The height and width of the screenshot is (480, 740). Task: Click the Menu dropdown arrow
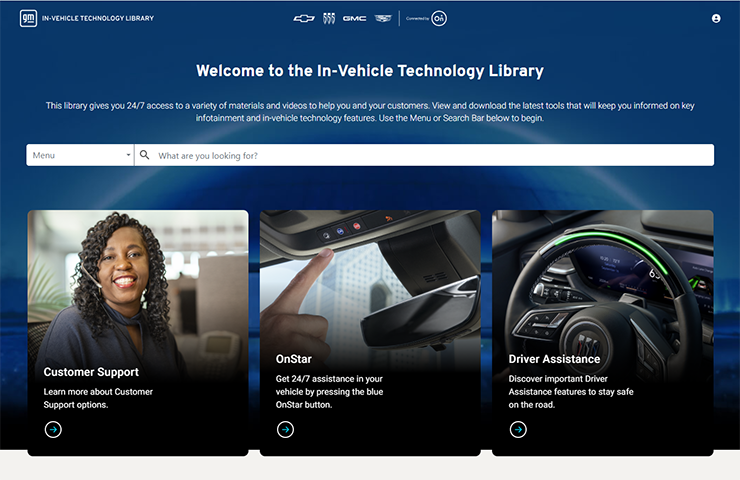(x=128, y=155)
